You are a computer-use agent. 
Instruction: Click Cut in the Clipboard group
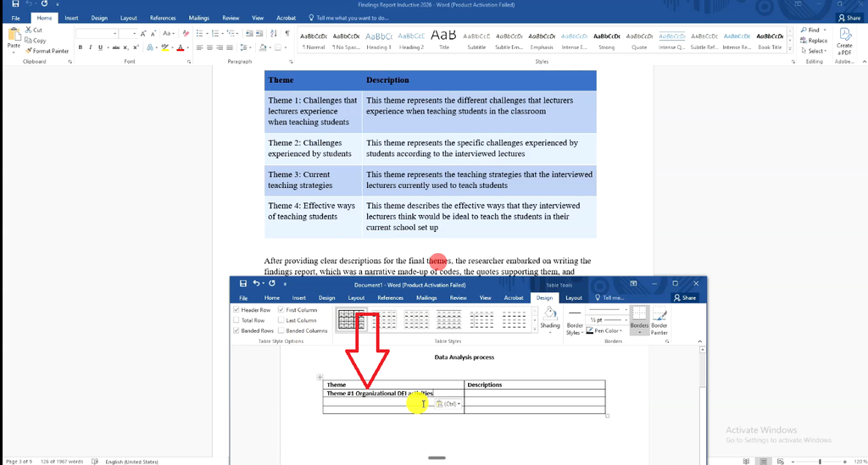click(34, 30)
